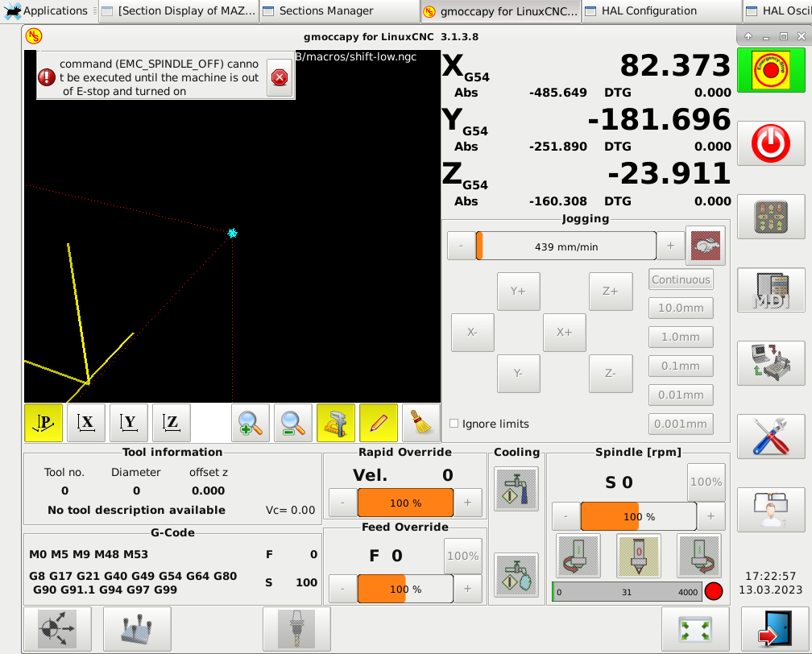Switch to MDI mode
The width and height of the screenshot is (812, 654).
pyautogui.click(x=771, y=290)
